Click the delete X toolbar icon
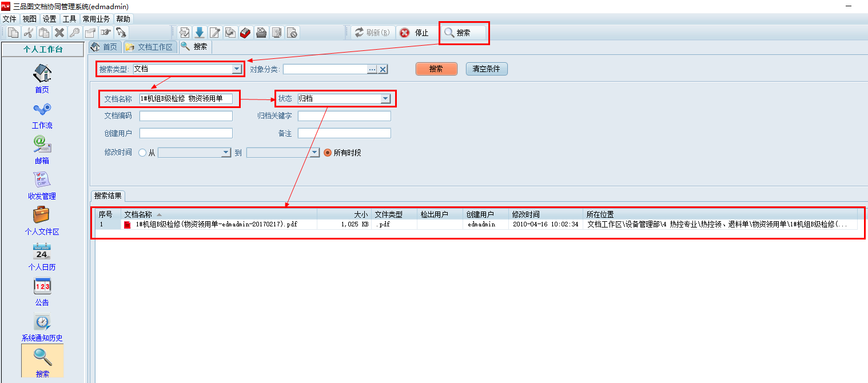868x383 pixels. click(59, 33)
